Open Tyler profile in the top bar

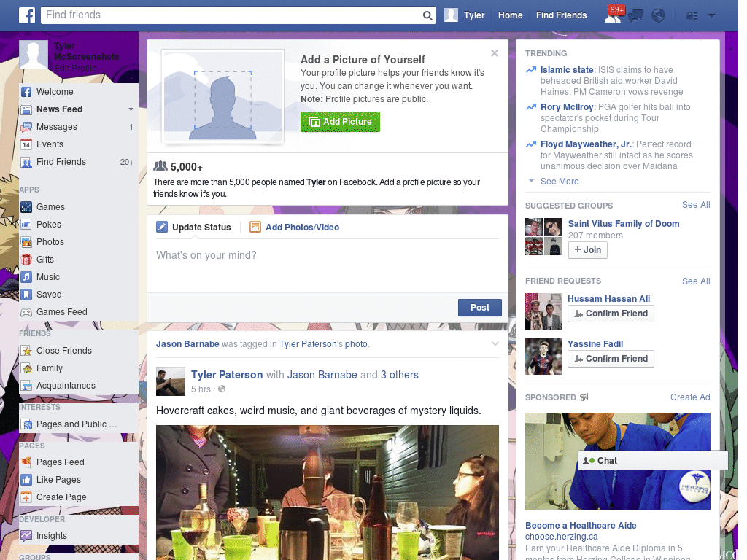click(465, 15)
